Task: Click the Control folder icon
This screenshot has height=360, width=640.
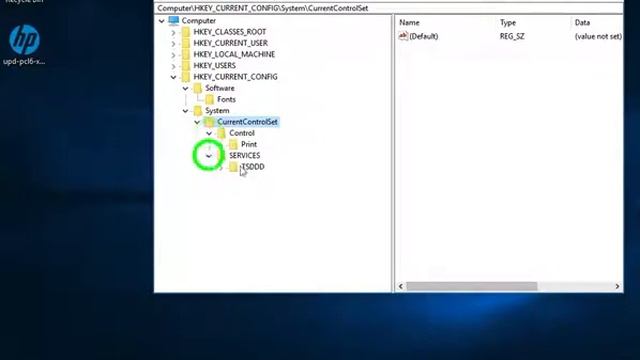Action: pyautogui.click(x=222, y=133)
